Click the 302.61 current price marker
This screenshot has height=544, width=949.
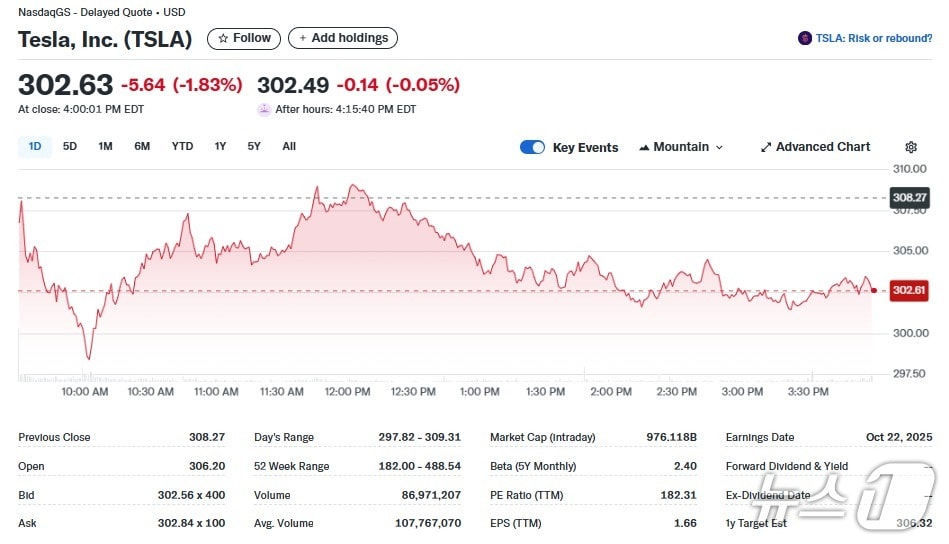pyautogui.click(x=909, y=290)
